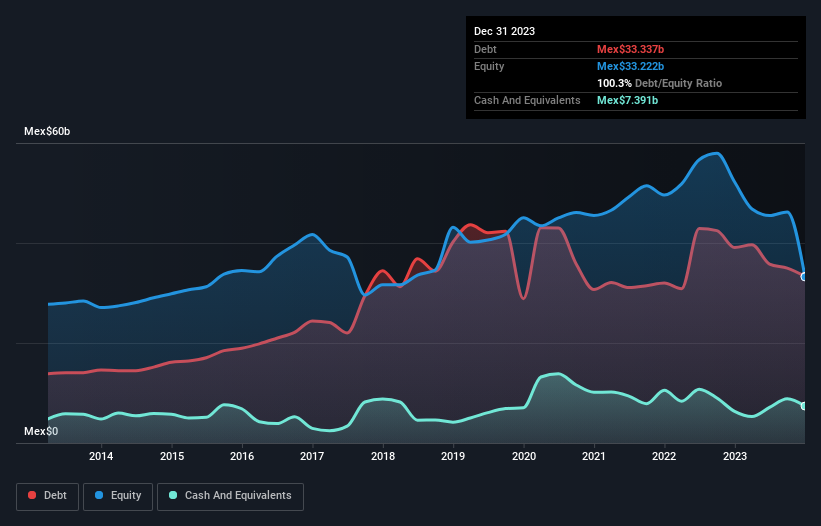Click the 2018 x-axis label
Screen dimensions: 821x526
pos(383,456)
